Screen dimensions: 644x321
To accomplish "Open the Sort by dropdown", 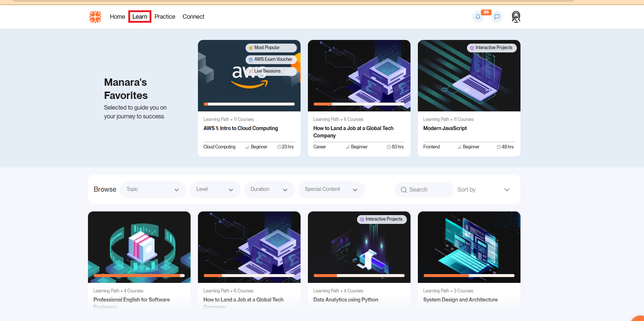I will (x=484, y=190).
